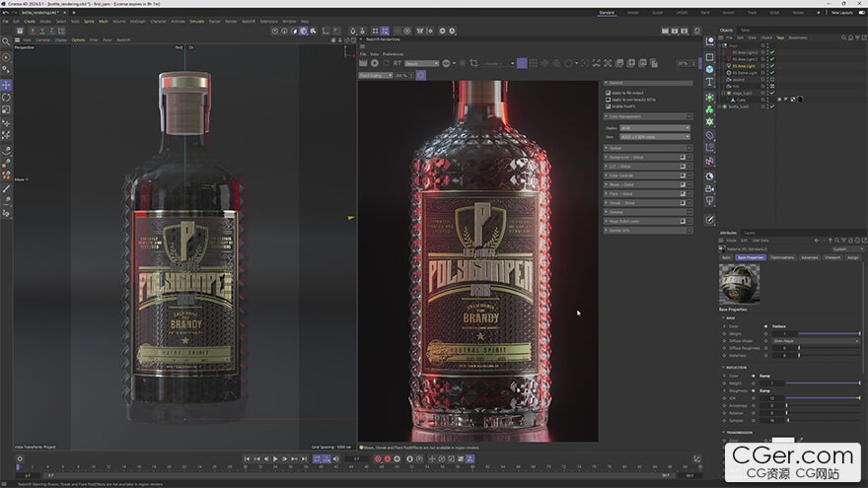The width and height of the screenshot is (868, 488).
Task: Open the Create menu
Action: (x=30, y=21)
